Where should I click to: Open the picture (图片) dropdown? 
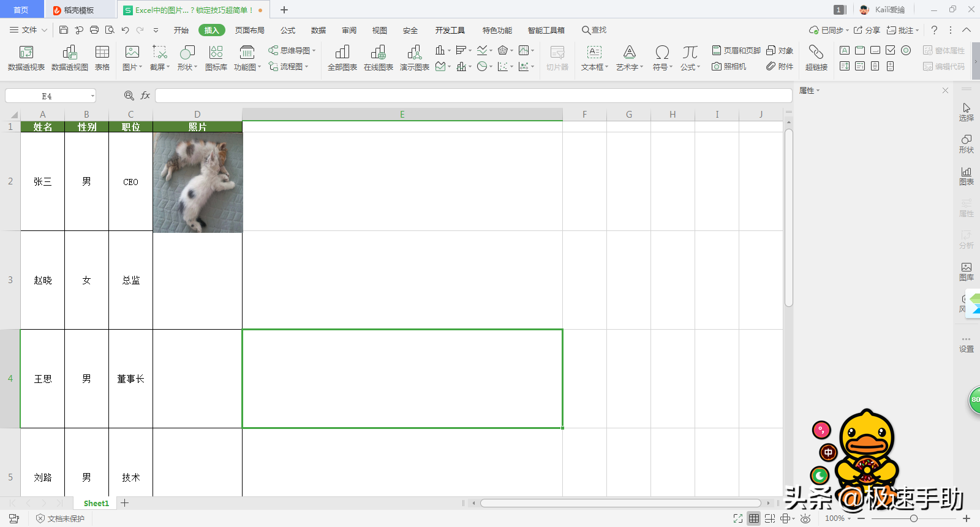tap(132, 58)
